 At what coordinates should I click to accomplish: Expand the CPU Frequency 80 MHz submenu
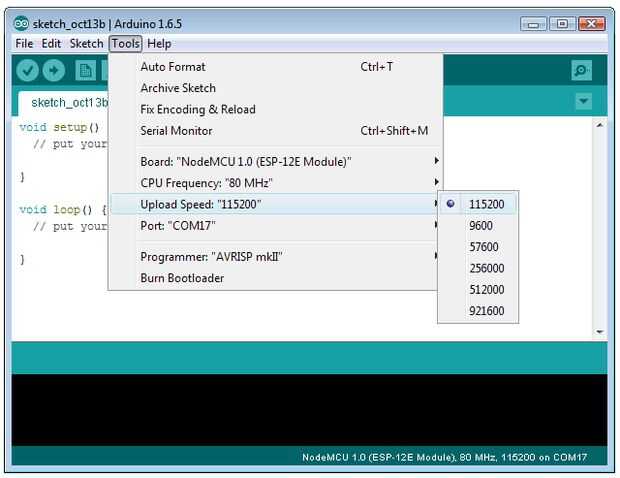click(276, 183)
